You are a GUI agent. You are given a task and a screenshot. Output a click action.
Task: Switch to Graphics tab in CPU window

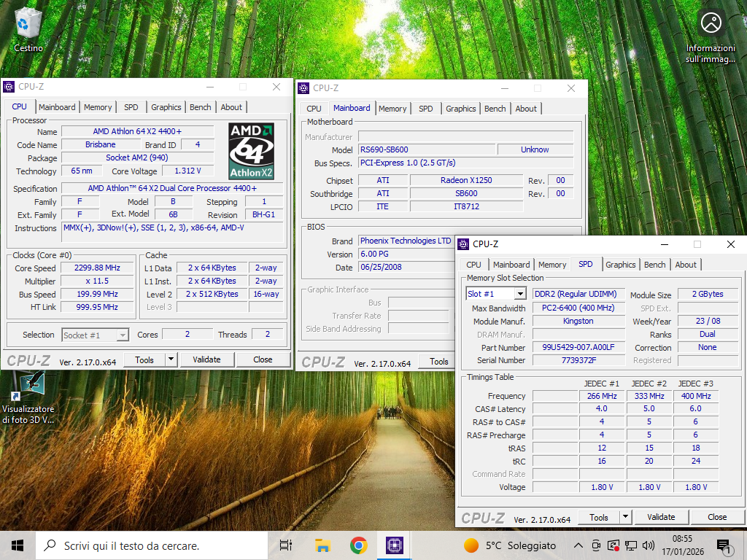pos(166,108)
